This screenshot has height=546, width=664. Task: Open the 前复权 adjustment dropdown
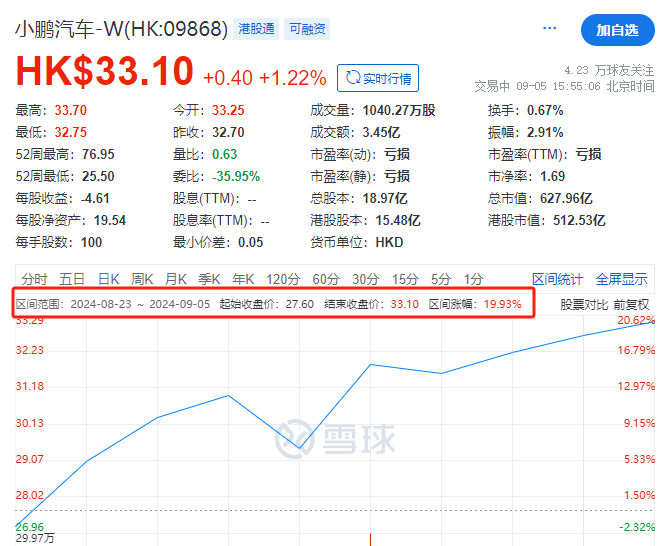(x=631, y=305)
